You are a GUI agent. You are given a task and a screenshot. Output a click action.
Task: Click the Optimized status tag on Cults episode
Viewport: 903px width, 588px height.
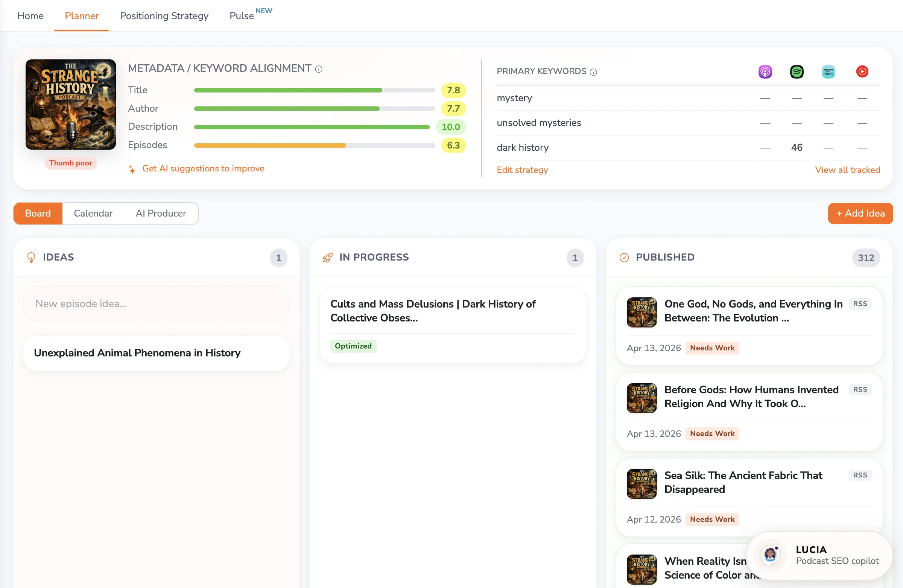353,346
